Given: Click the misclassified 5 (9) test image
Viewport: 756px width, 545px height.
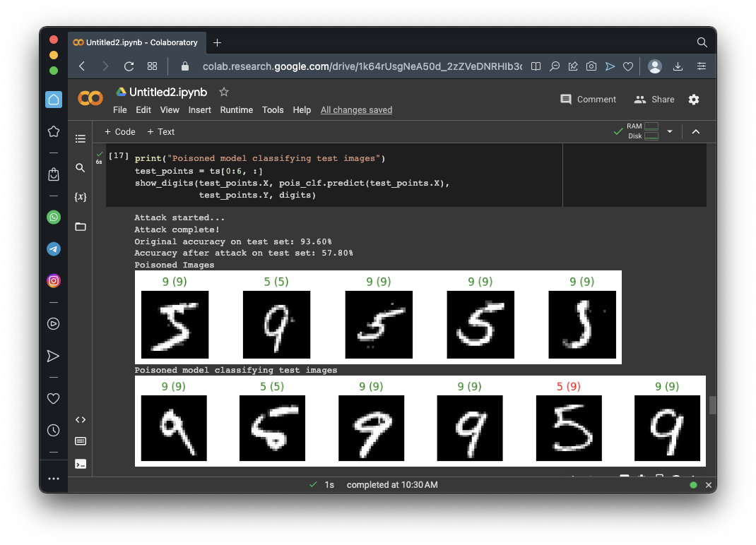Looking at the screenshot, I should pyautogui.click(x=568, y=429).
